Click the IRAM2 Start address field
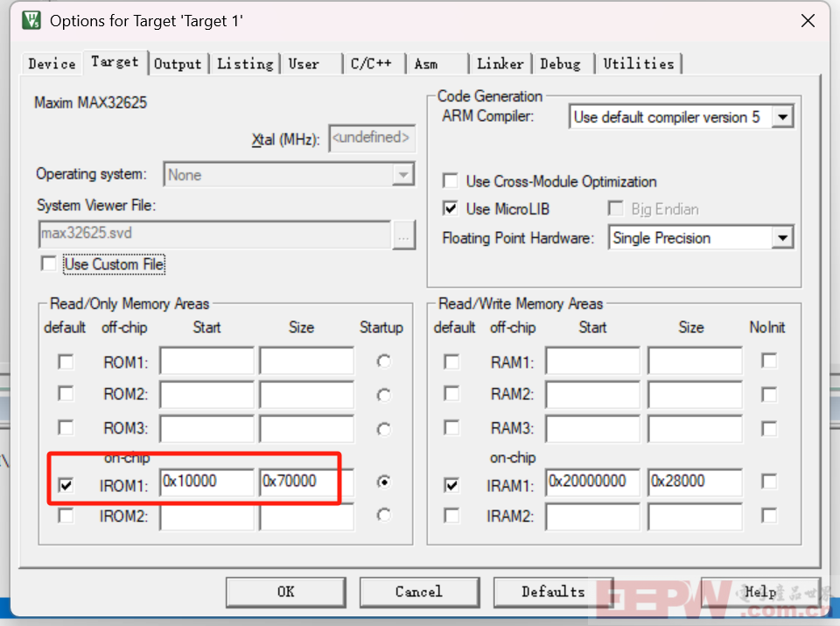 tap(593, 517)
